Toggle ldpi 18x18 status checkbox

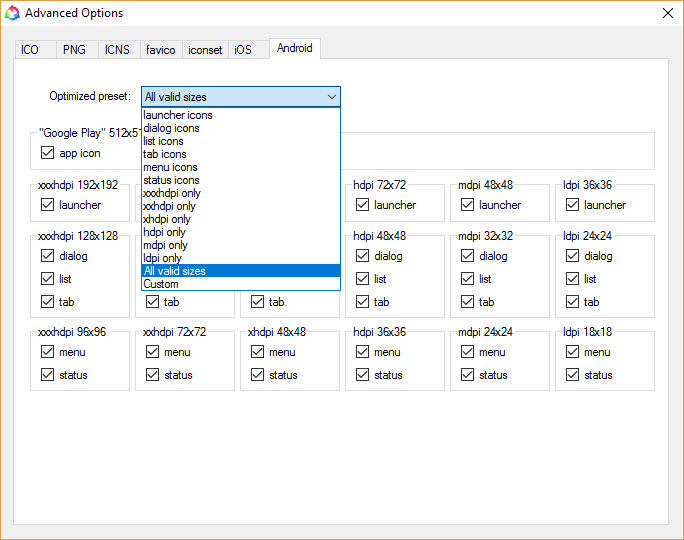tap(572, 375)
